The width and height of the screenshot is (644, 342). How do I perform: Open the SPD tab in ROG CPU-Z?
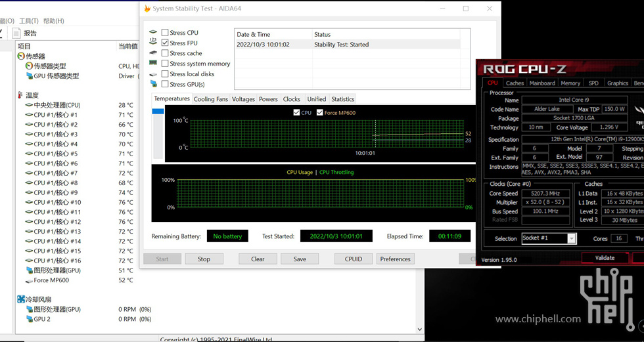coord(593,83)
